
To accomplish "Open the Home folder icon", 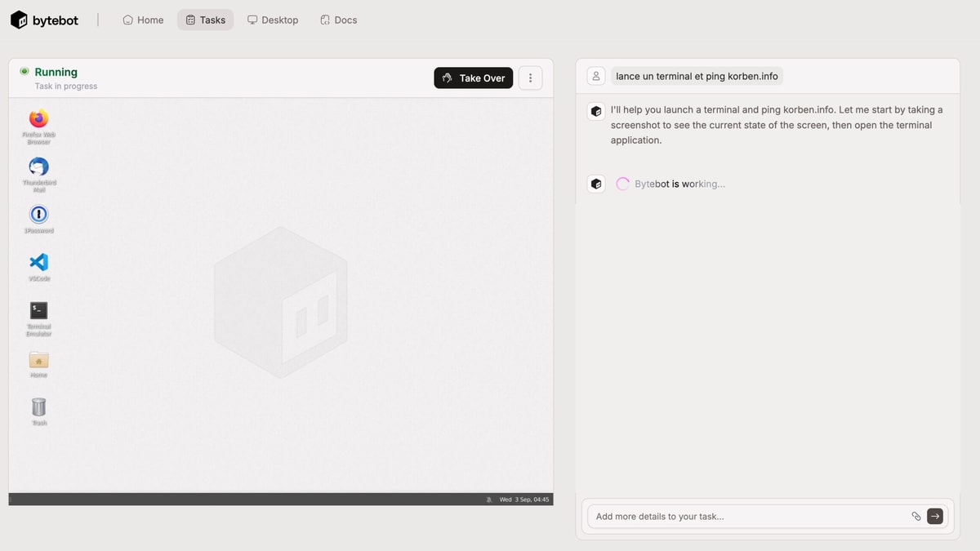I will (x=38, y=360).
